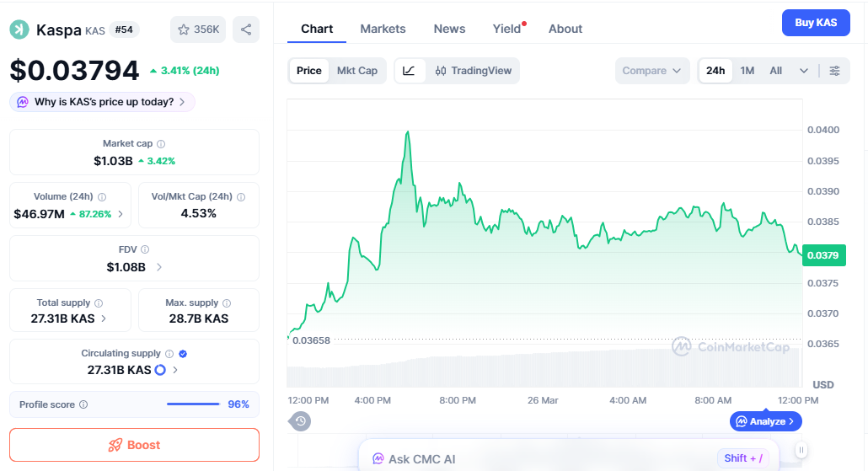The image size is (868, 471).
Task: Expand Circulating supply details chevron
Action: tap(175, 370)
